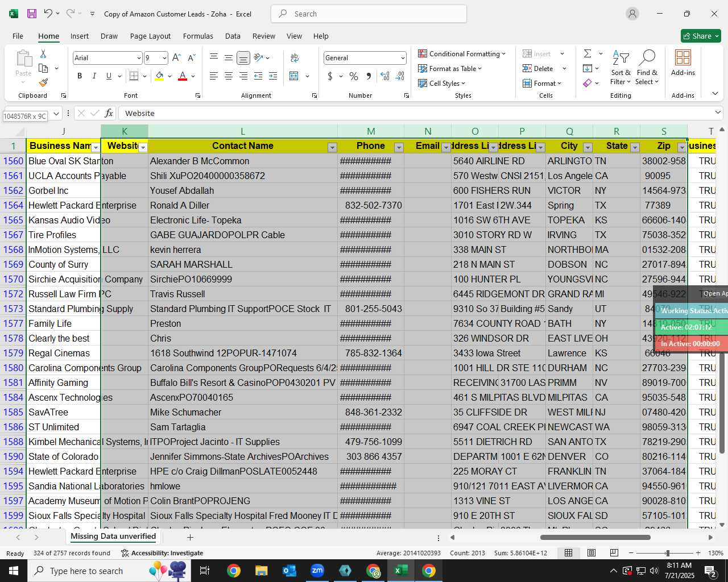Switch to the Data tab
Image resolution: width=728 pixels, height=582 pixels.
233,36
